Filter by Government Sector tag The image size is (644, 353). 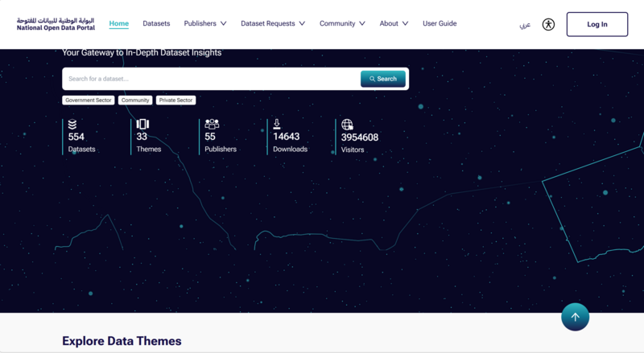[89, 101]
